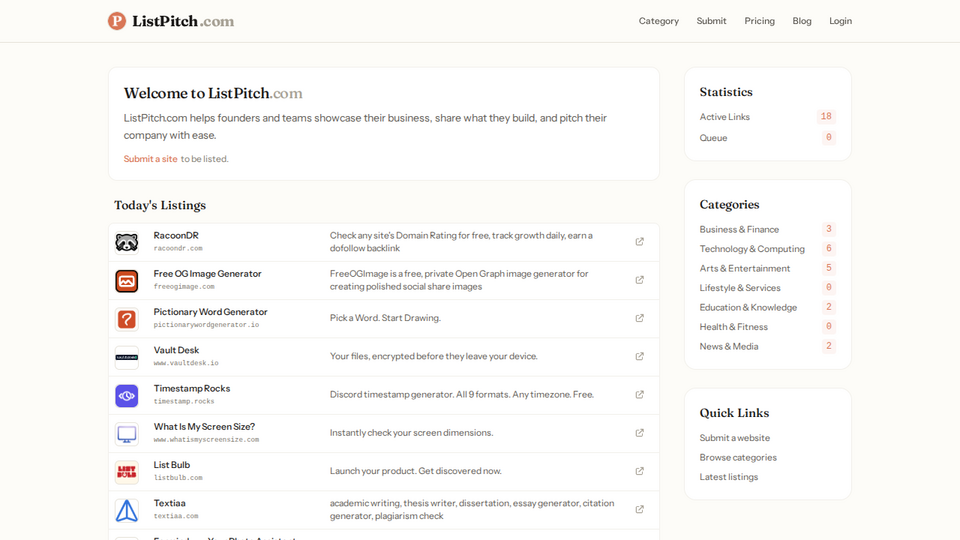Click 'Latest listings' quick link
960x540 pixels.
click(x=729, y=477)
